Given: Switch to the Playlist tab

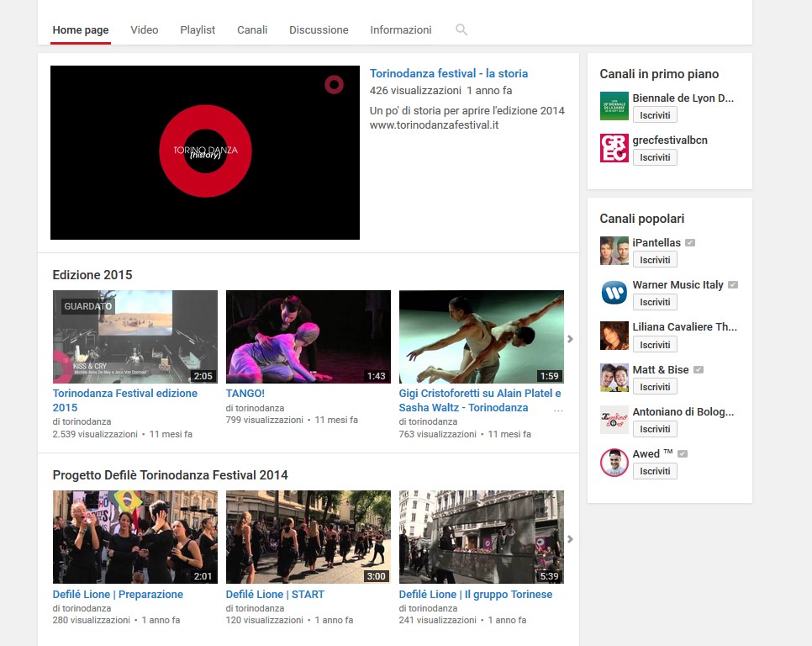Looking at the screenshot, I should [198, 30].
